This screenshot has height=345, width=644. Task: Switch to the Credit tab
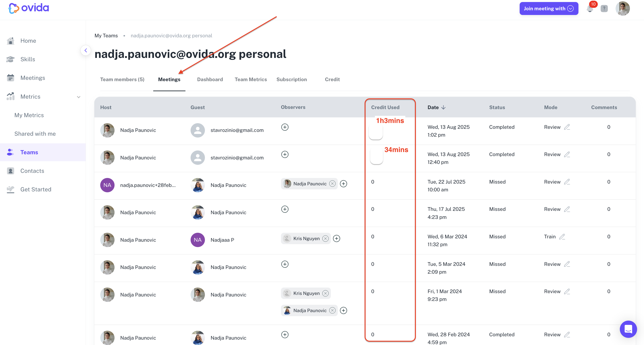click(332, 79)
